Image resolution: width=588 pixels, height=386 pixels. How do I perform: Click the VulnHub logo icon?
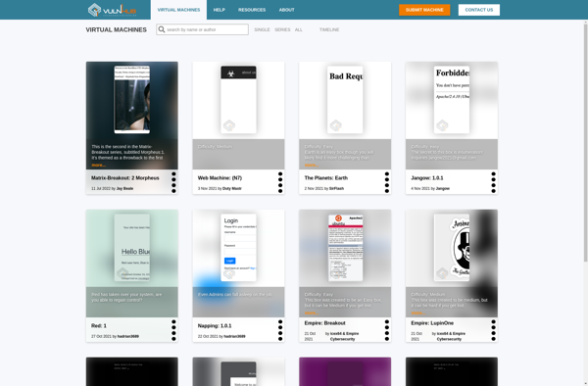(x=94, y=10)
